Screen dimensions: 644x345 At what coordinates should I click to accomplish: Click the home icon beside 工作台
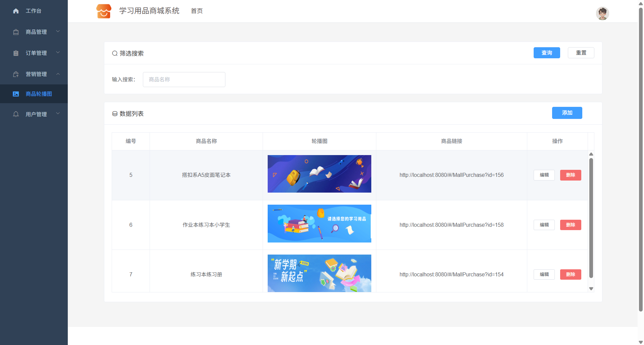coord(16,11)
